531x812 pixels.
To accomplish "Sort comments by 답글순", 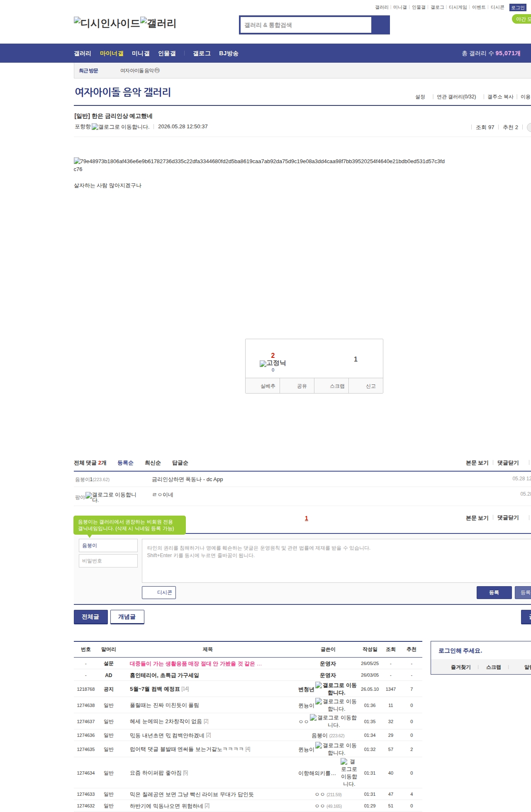I will pos(180,463).
